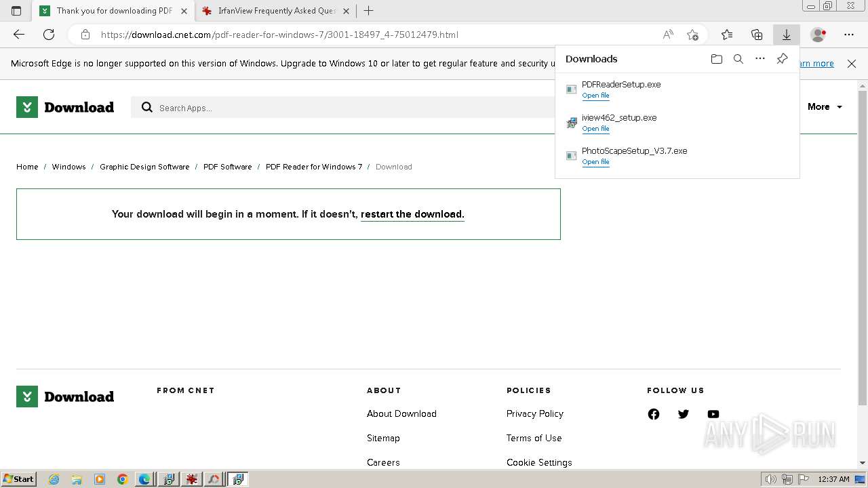Go to PDF Reader for Windows 7 breadcrumb
868x488 pixels.
point(314,167)
